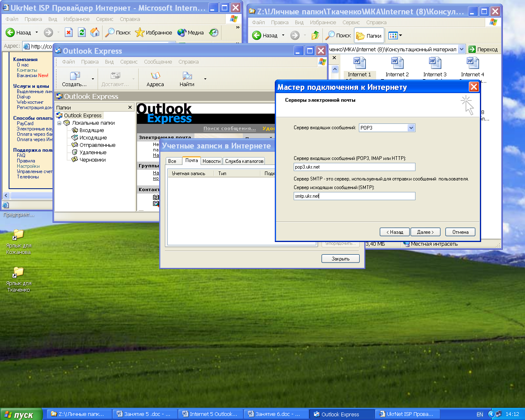The image size is (525, 420).
Task: Select Входящие folder in Outlook tree
Action: tap(91, 130)
